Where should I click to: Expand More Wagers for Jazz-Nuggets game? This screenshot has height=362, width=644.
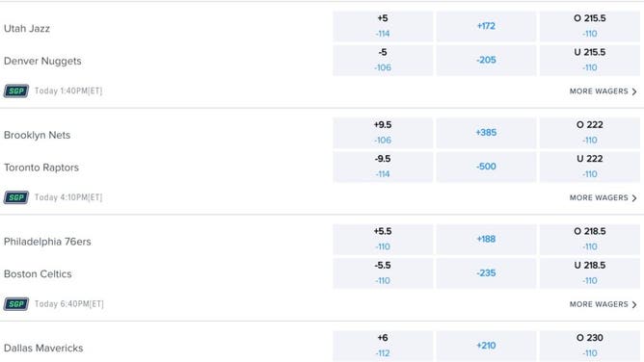603,91
